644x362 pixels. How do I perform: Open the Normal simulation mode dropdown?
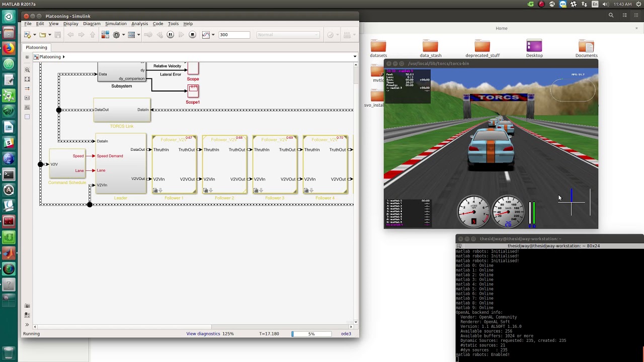click(x=288, y=35)
